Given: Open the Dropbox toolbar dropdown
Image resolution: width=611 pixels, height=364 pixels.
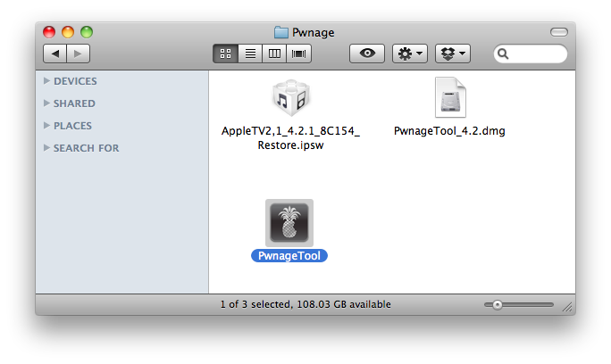Looking at the screenshot, I should click(452, 54).
